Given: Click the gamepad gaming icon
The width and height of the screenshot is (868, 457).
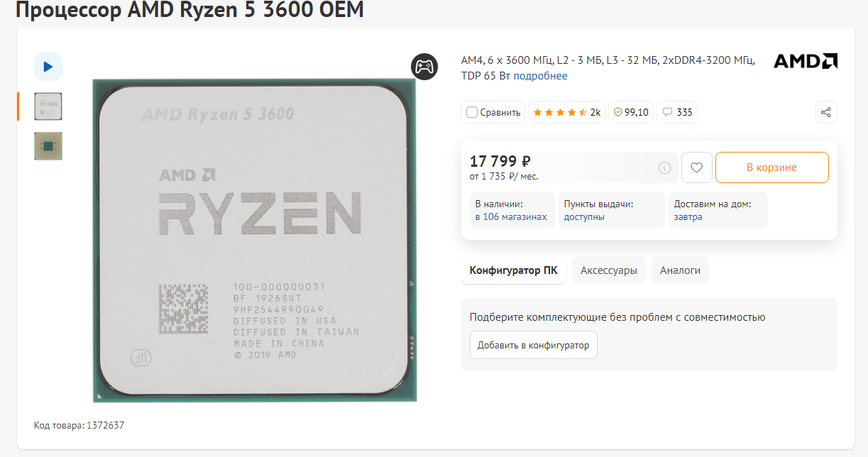Looking at the screenshot, I should pyautogui.click(x=424, y=67).
